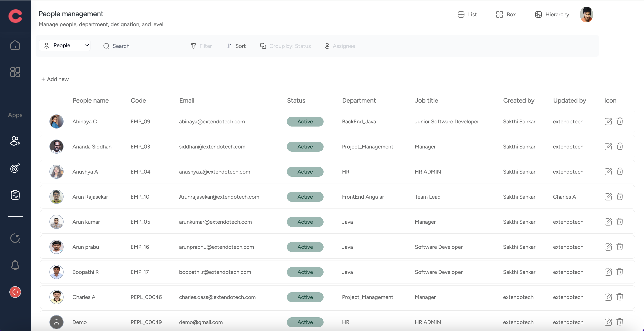644x331 pixels.
Task: Delete the Arun kumar record
Action: click(620, 222)
